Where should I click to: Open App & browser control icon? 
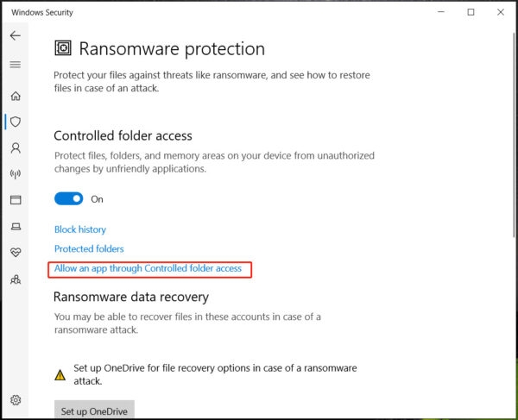click(x=15, y=200)
